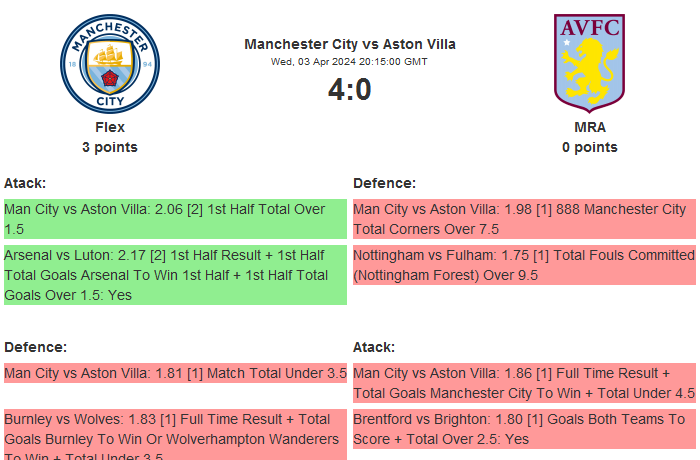
Task: Click the Aston Villa AVFC crest
Action: [x=590, y=60]
